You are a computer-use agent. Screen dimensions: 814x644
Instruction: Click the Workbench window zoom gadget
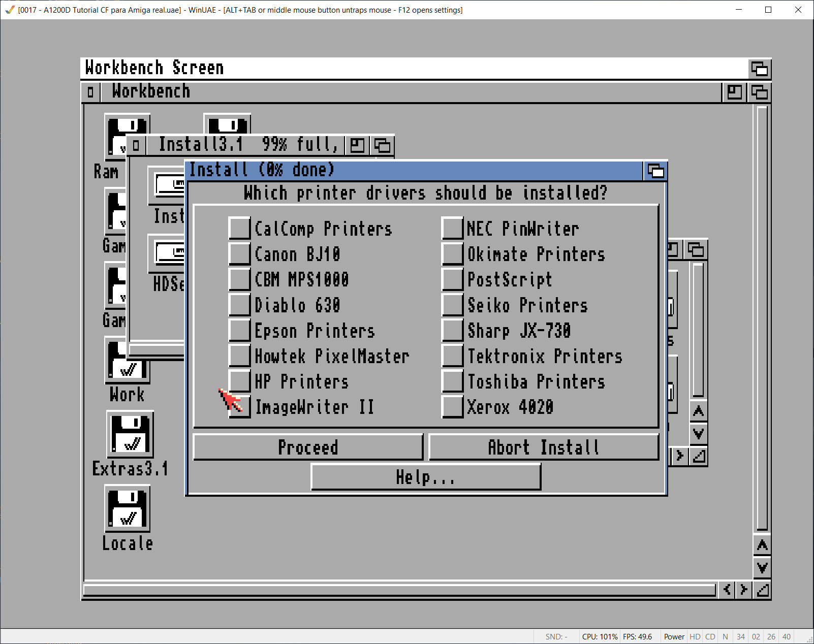tap(734, 92)
